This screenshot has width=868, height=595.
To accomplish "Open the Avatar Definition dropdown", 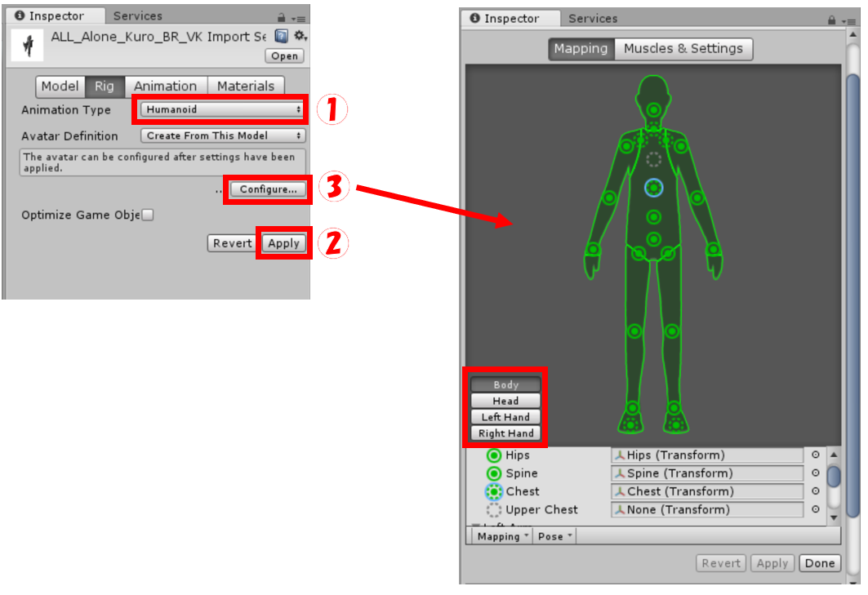I will coord(222,135).
